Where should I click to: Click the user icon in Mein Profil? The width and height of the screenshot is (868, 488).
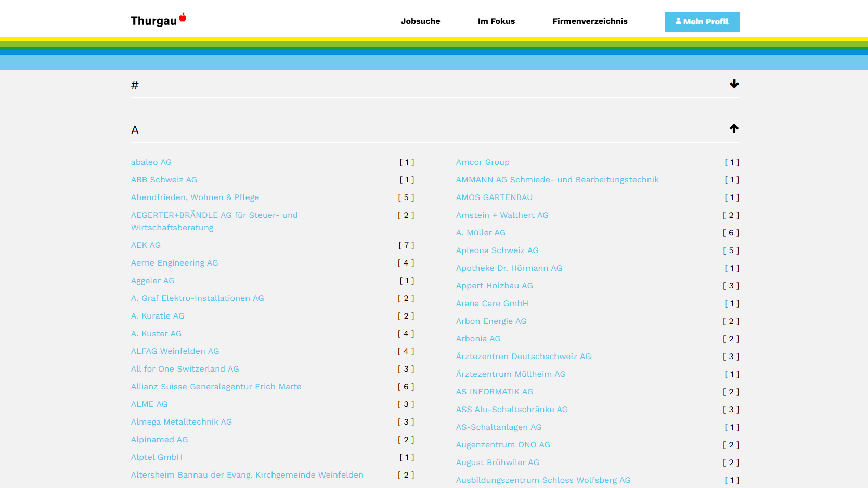pyautogui.click(x=678, y=21)
